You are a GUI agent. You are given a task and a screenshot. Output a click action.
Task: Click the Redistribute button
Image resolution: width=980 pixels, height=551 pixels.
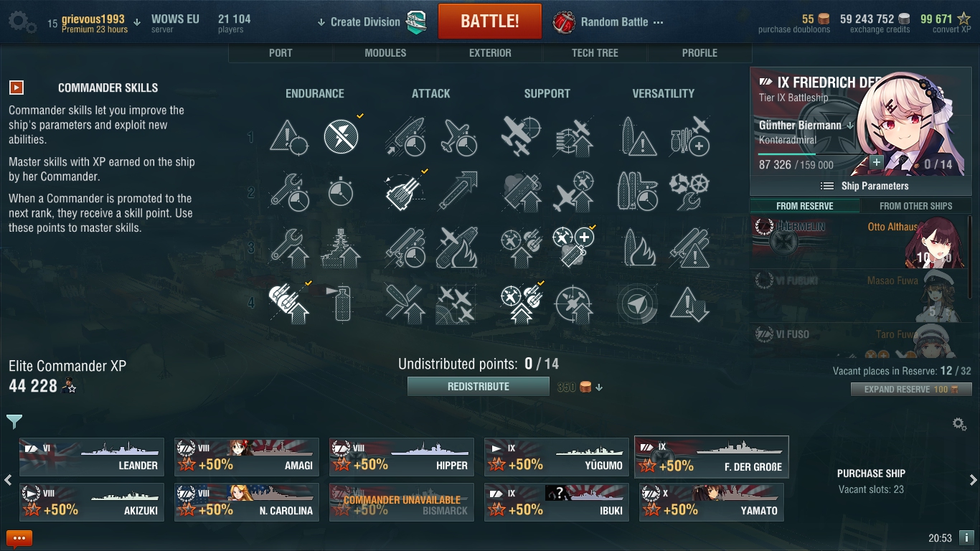click(x=479, y=387)
